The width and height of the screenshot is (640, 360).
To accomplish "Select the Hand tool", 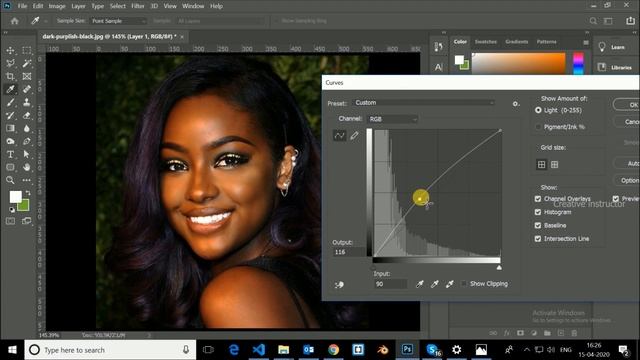I will (27, 167).
